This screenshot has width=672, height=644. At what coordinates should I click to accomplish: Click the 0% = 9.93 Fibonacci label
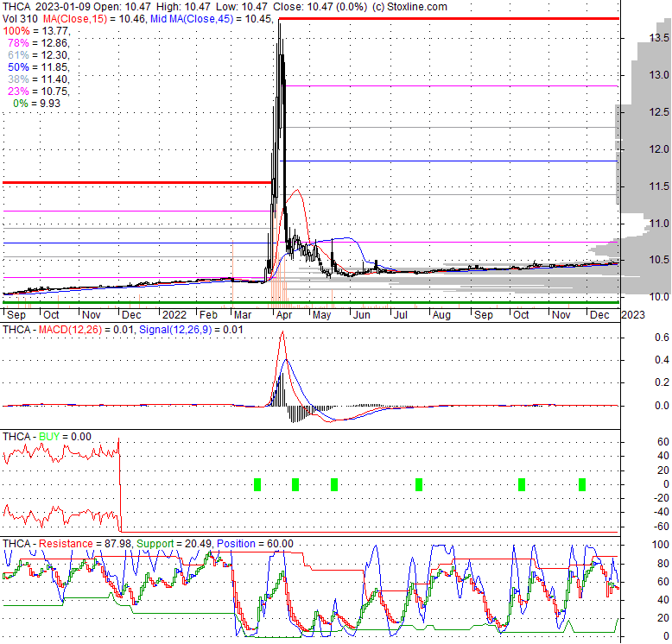[x=36, y=104]
